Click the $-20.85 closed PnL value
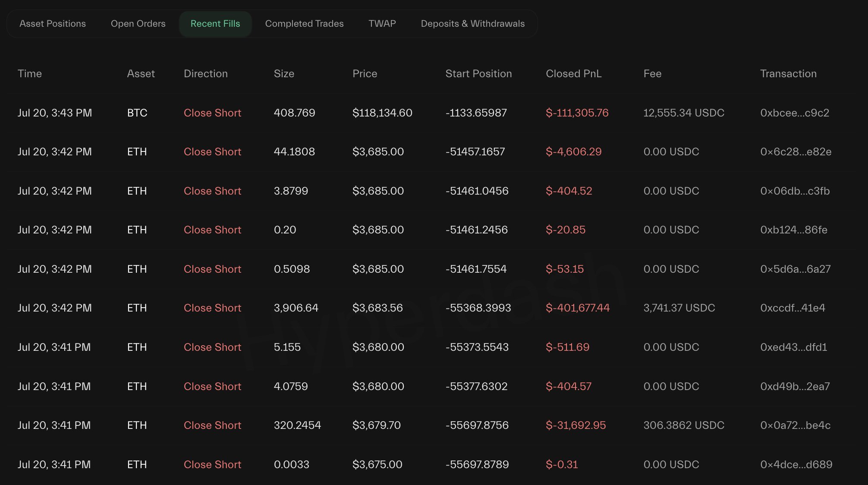The height and width of the screenshot is (485, 868). 566,230
